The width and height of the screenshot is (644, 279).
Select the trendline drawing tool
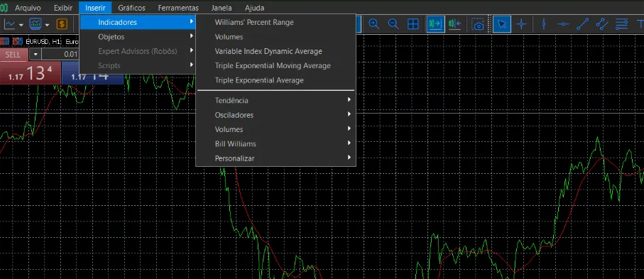tap(582, 24)
